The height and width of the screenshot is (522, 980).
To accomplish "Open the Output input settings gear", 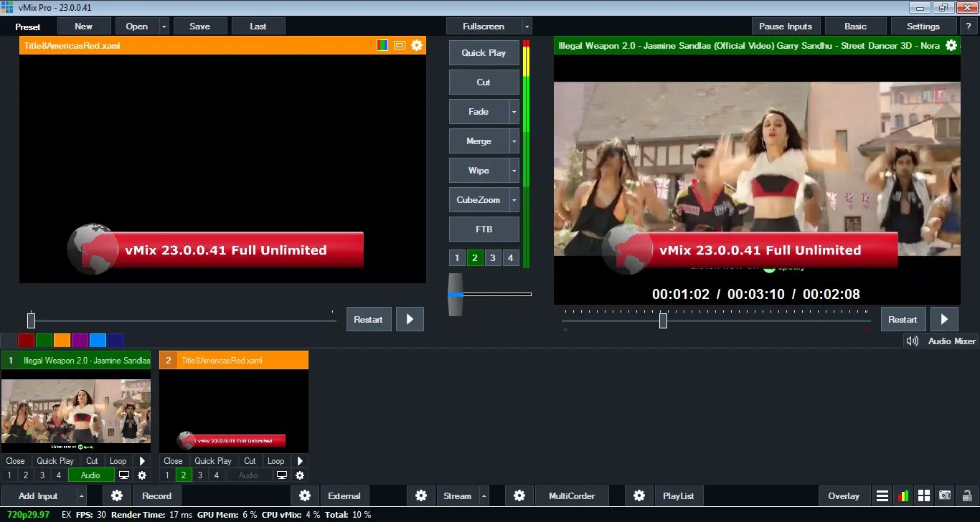I will coord(951,45).
